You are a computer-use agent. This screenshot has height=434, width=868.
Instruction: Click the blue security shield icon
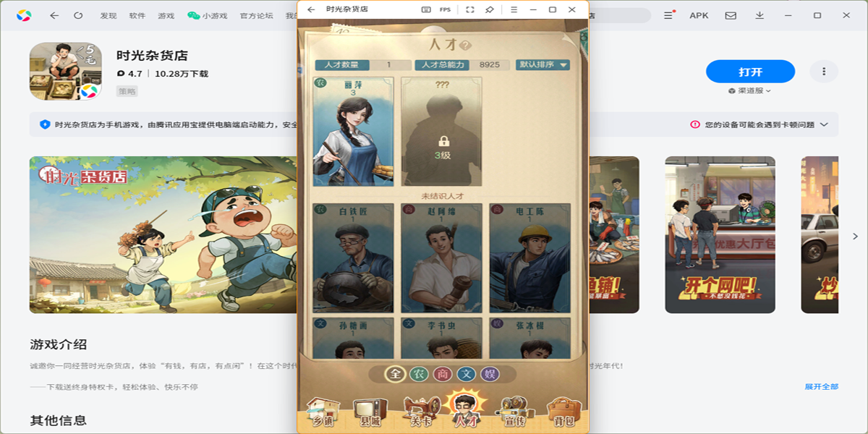(45, 124)
